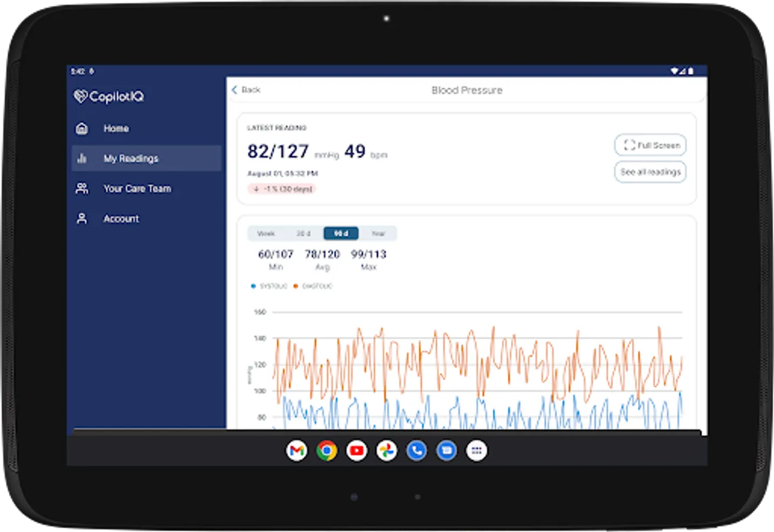Click the Your Care Team people icon
774x532 pixels.
coord(82,189)
